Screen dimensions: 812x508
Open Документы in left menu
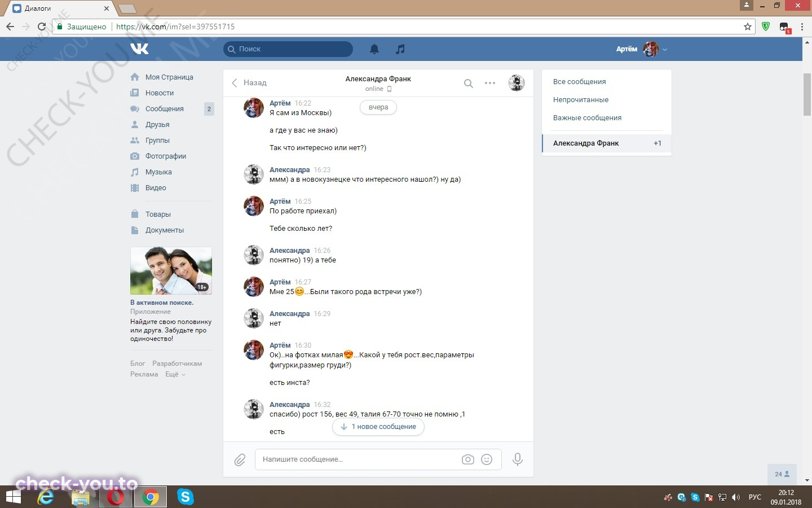click(x=165, y=230)
